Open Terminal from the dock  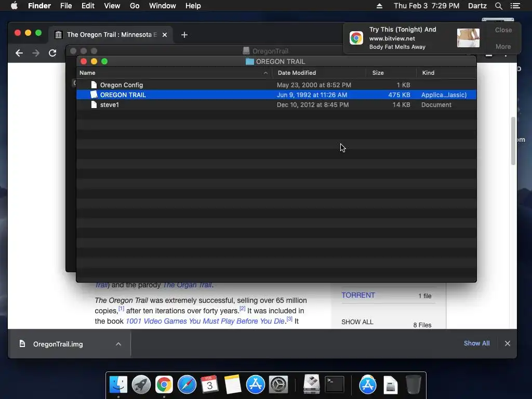(x=334, y=384)
